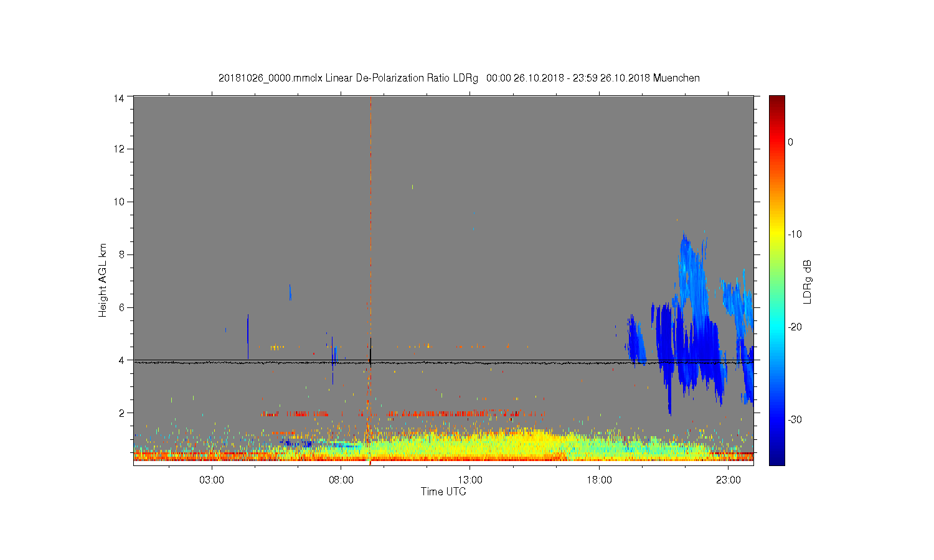This screenshot has width=934, height=560.
Task: Click the colorbar -20 dB label
Action: [795, 327]
